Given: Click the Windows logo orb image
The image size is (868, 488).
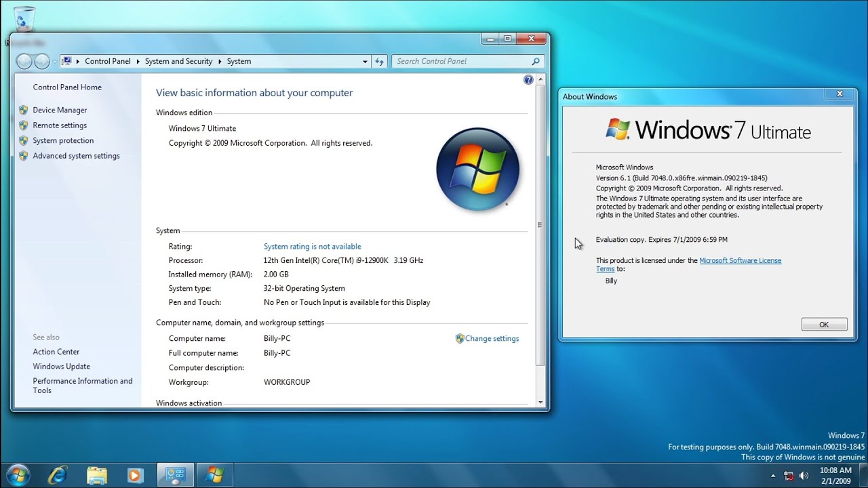Looking at the screenshot, I should point(478,169).
